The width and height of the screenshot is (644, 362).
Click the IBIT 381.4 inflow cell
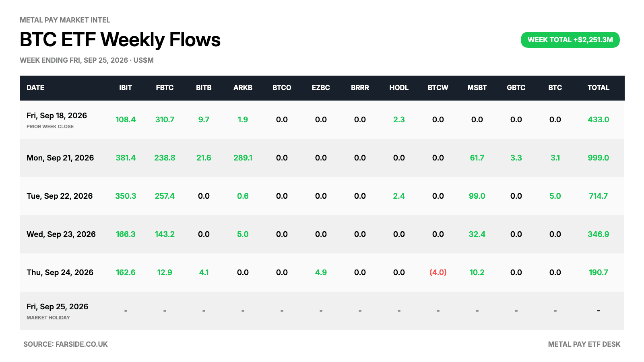(126, 158)
